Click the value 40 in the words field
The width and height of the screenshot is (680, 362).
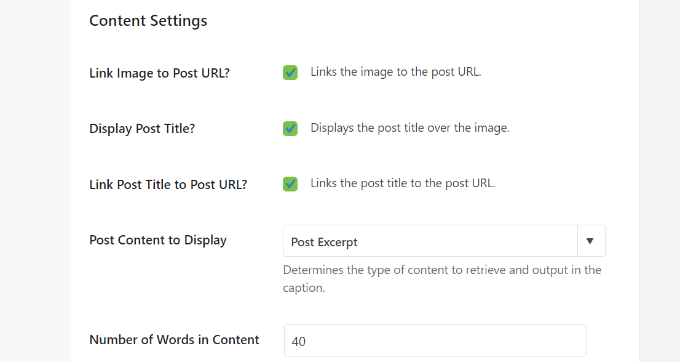pos(298,342)
